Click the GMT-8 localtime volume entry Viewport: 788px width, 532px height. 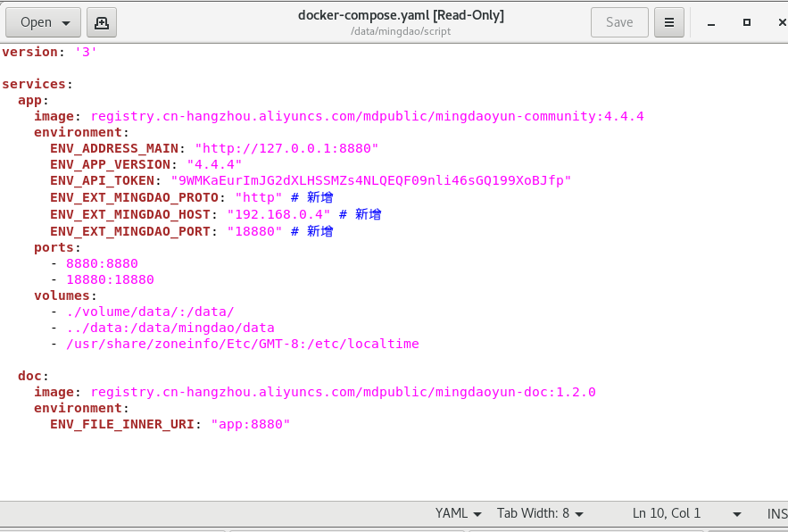tap(242, 344)
